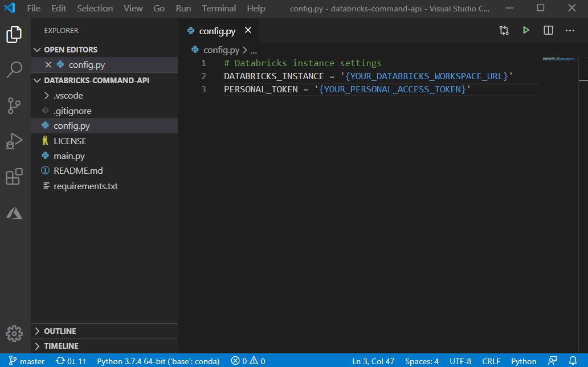Open the Source Control view icon
588x367 pixels.
pyautogui.click(x=14, y=105)
